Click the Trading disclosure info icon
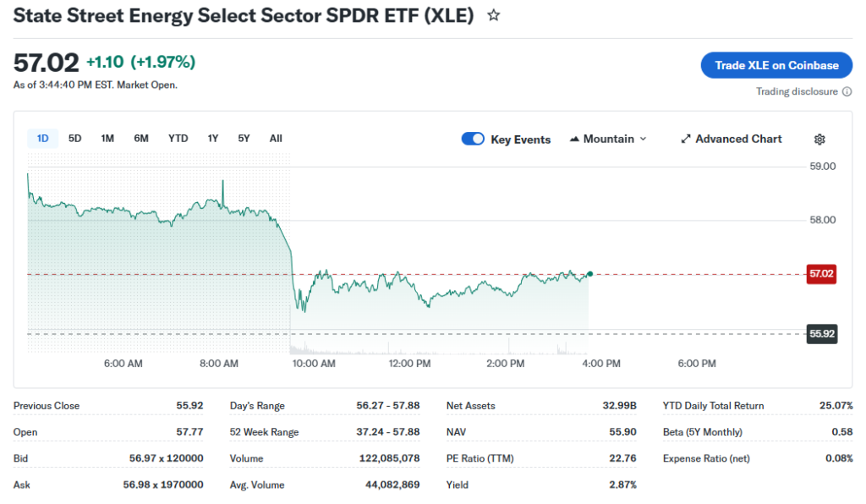 pos(847,91)
